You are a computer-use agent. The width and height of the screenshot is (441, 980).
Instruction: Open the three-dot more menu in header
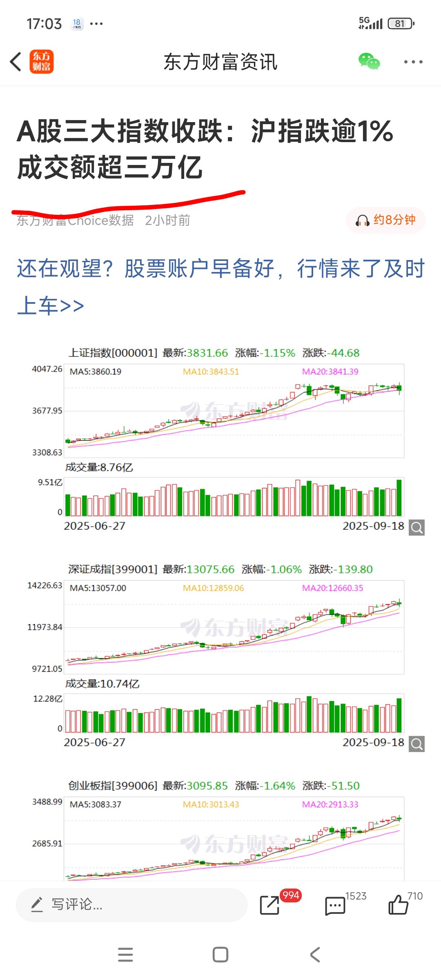point(413,62)
